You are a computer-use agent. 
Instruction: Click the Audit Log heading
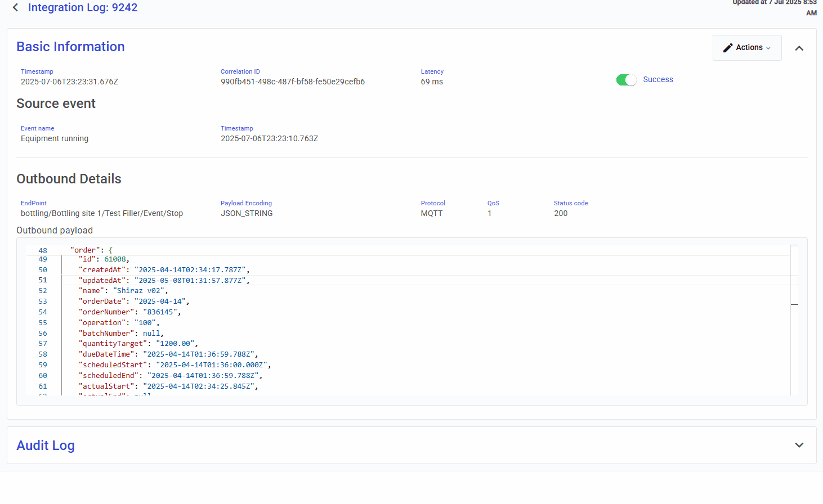point(46,445)
